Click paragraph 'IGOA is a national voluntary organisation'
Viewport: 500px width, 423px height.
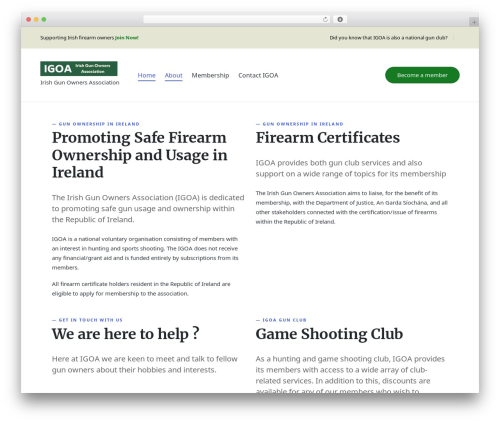pos(145,253)
